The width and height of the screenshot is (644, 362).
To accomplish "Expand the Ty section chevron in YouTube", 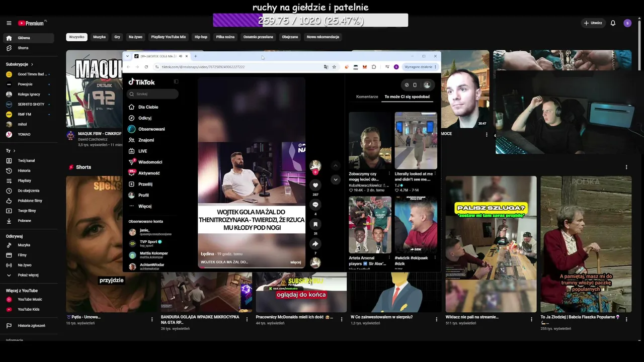I will (14, 151).
